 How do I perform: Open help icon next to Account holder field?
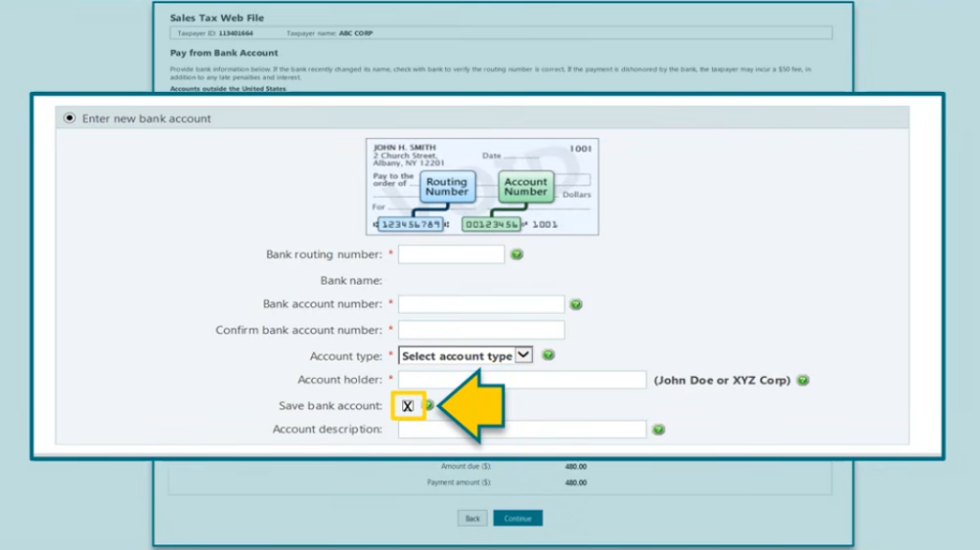[x=803, y=380]
